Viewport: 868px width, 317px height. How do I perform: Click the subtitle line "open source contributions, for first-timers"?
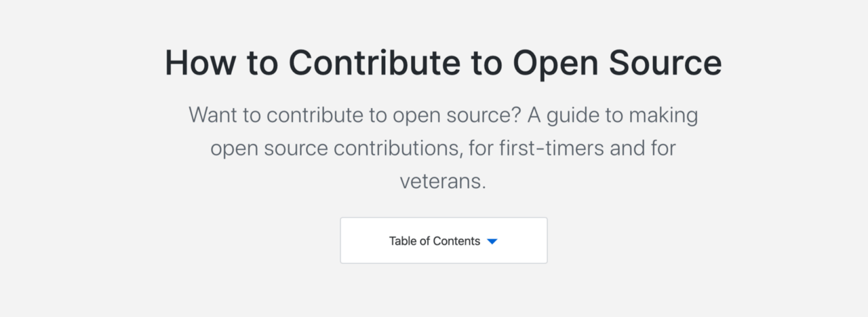443,148
